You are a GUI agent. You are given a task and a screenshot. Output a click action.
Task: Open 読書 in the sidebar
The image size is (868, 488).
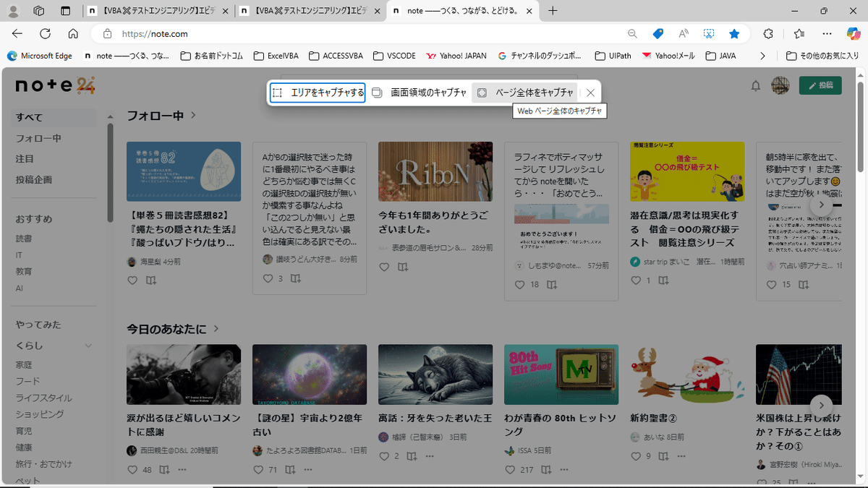[x=24, y=239]
